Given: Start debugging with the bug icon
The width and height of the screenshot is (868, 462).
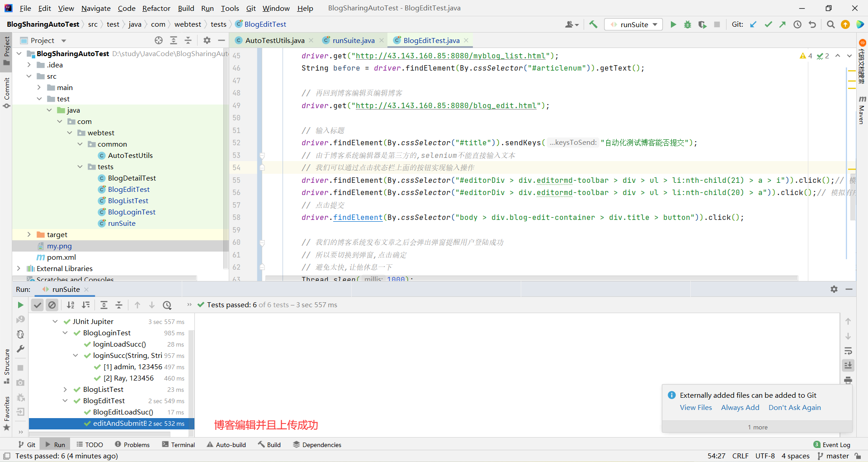Looking at the screenshot, I should point(688,24).
